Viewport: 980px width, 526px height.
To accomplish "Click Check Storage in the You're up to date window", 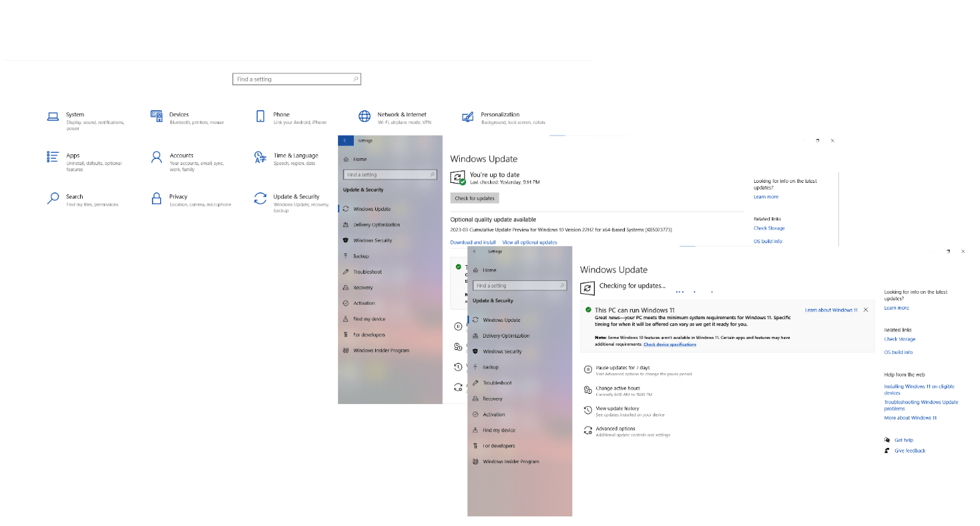I will [x=769, y=228].
